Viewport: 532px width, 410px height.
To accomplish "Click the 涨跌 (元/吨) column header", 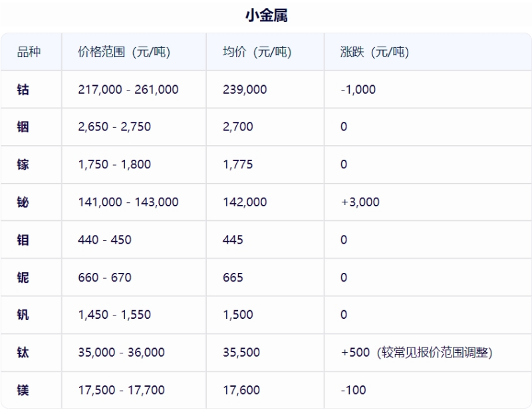I will click(374, 52).
